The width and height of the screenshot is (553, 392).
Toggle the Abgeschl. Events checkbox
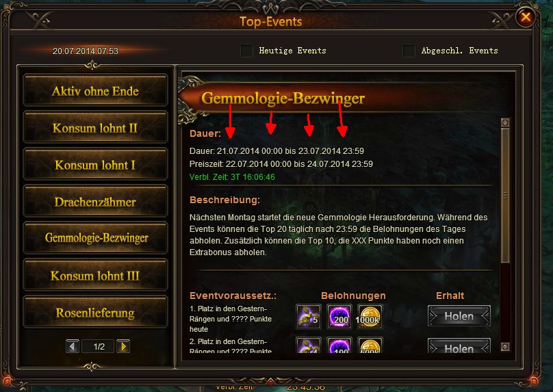tap(409, 51)
